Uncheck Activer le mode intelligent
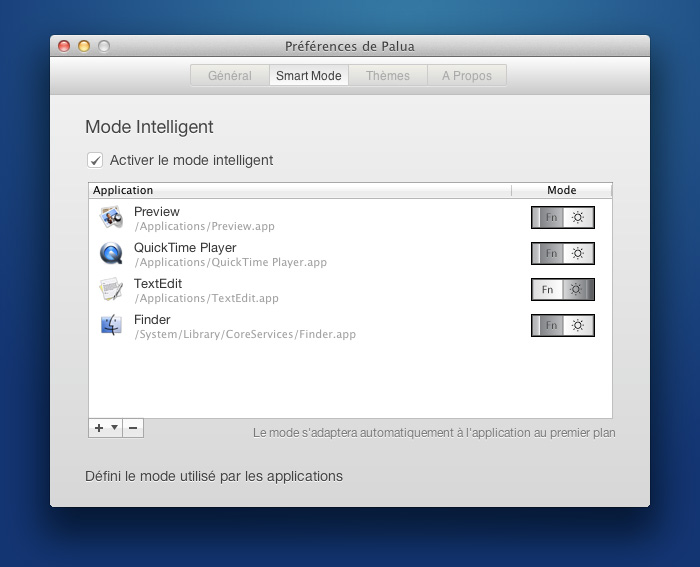The width and height of the screenshot is (700, 567). [x=95, y=160]
